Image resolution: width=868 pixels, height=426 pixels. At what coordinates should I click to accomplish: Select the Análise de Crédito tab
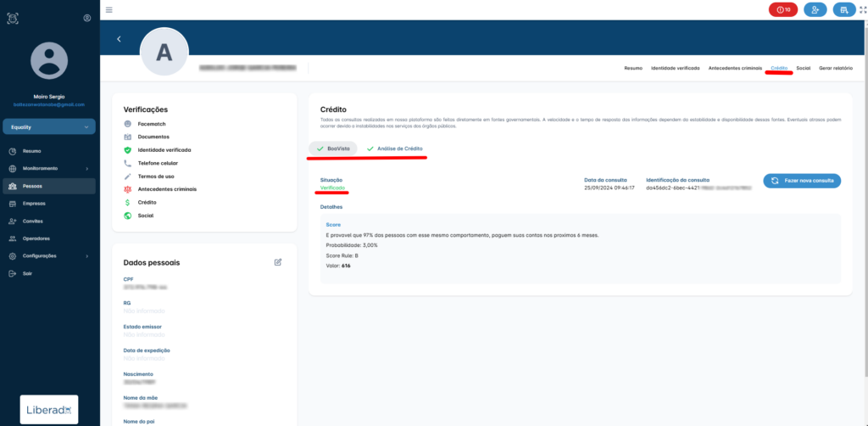[x=395, y=149]
